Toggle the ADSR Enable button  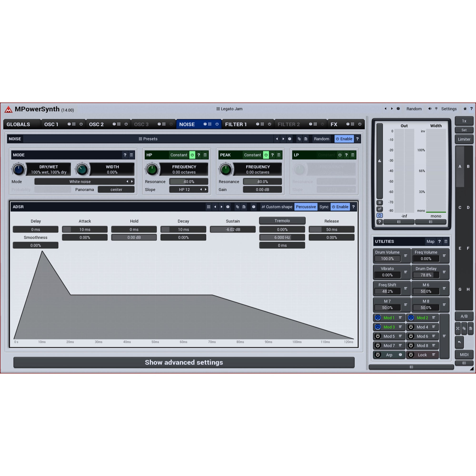[x=340, y=207]
